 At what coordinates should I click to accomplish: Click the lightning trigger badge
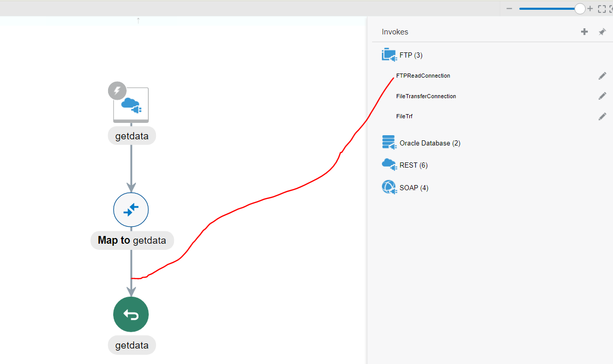[117, 91]
